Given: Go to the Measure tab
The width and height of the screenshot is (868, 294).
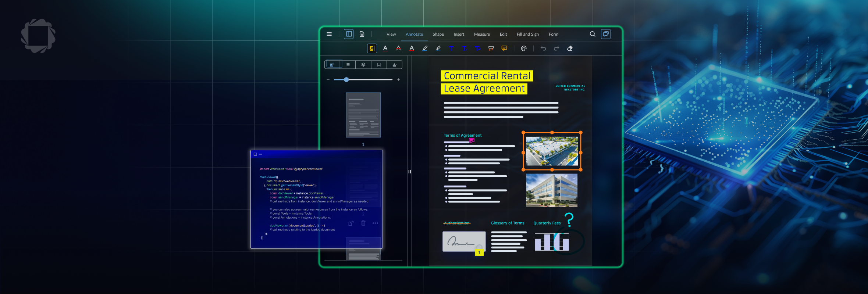Looking at the screenshot, I should (x=482, y=34).
